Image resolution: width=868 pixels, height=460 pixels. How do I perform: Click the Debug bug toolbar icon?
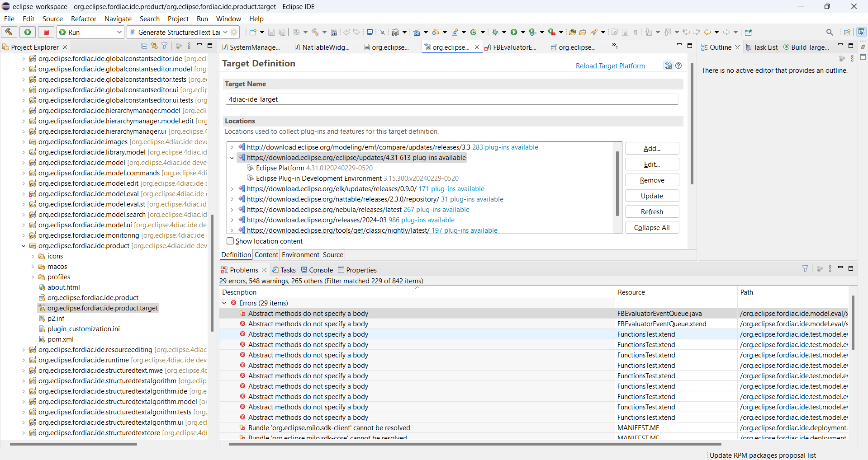click(495, 32)
